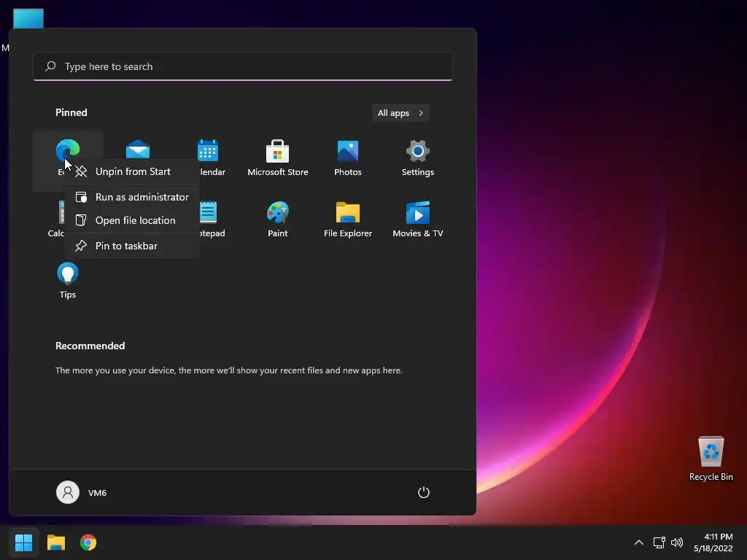Open Movies & TV app
Screen dimensions: 747x560
(x=418, y=219)
